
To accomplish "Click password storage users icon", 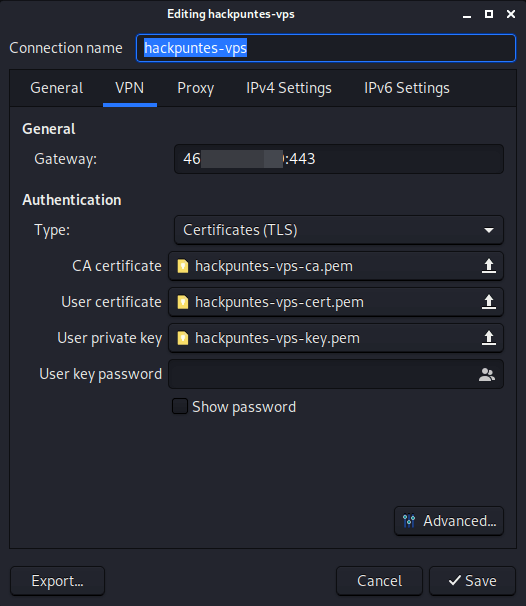I will point(487,374).
